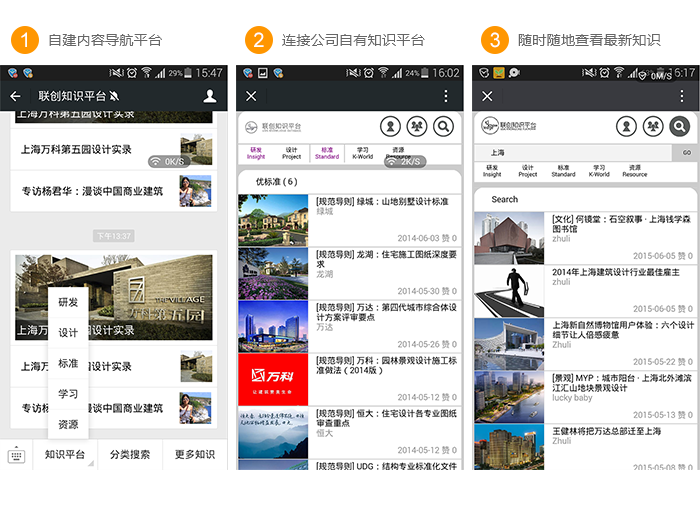
Task: Switch to 研发 Insight tab in second phone
Action: point(256,153)
